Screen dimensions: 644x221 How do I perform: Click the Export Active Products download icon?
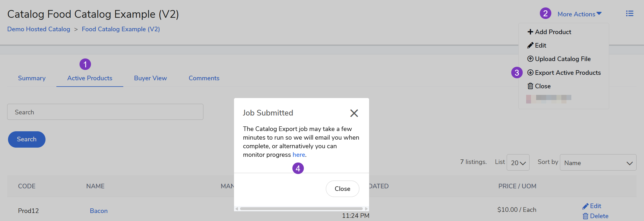click(530, 73)
